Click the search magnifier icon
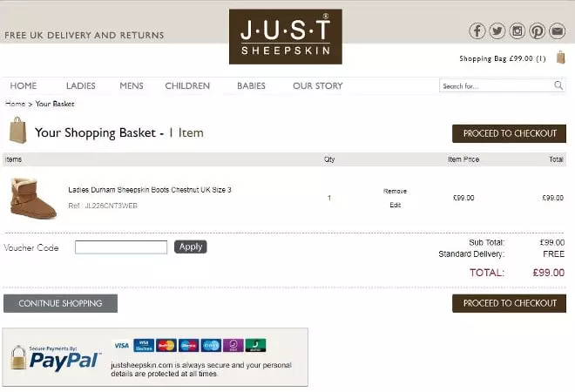Image resolution: width=575 pixels, height=392 pixels. [x=558, y=85]
